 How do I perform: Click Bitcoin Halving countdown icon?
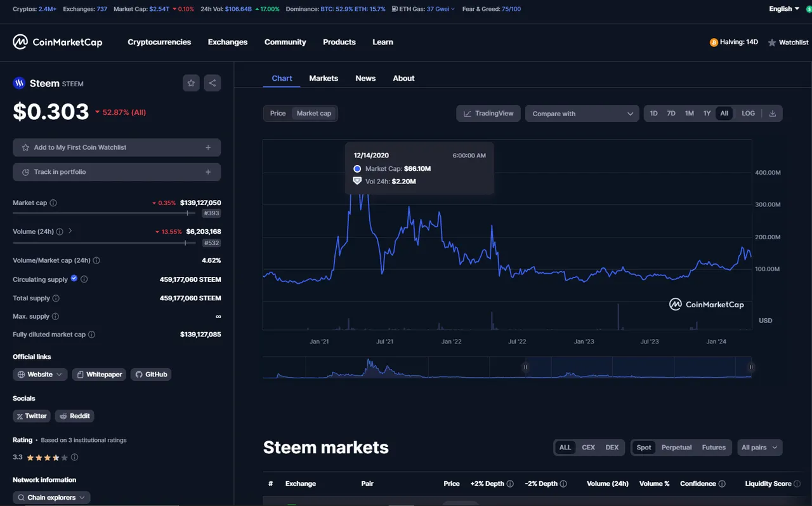coord(714,43)
